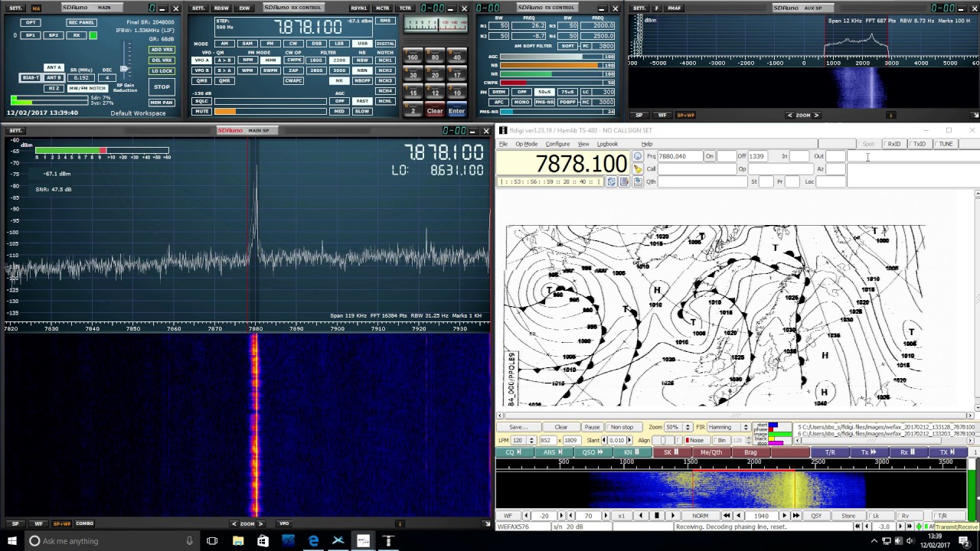The width and height of the screenshot is (980, 551).
Task: Open Task View on the taskbar
Action: click(212, 541)
